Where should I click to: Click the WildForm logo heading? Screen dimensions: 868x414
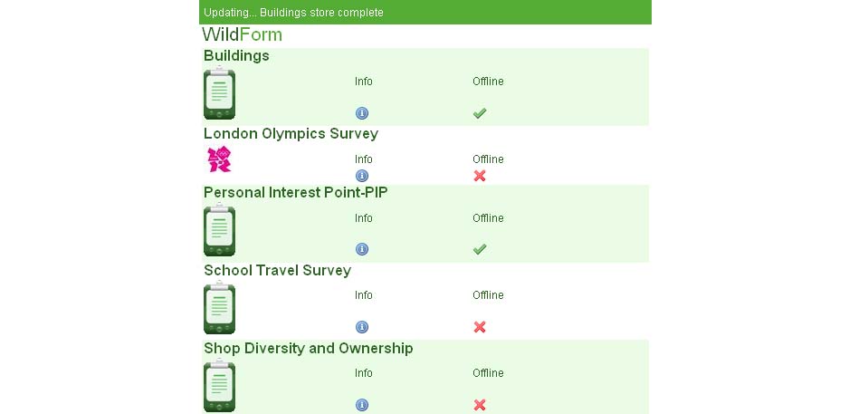pos(242,34)
